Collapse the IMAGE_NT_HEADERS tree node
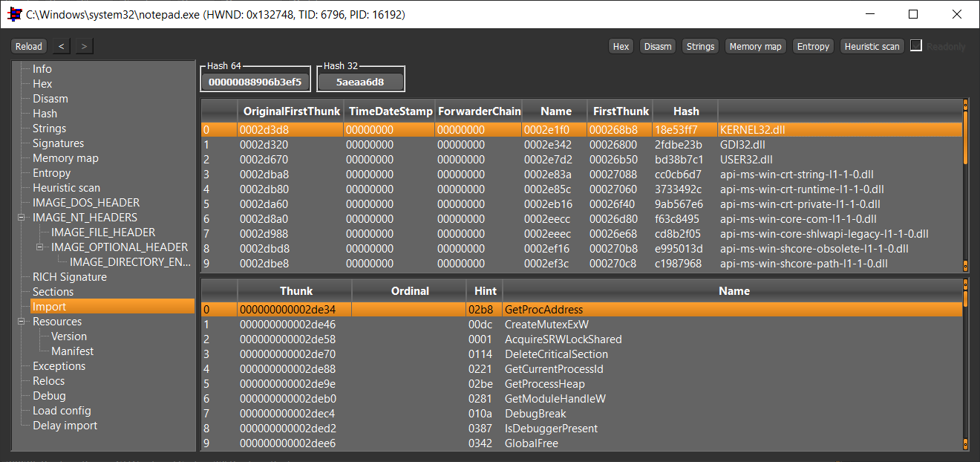This screenshot has height=462, width=980. click(22, 218)
